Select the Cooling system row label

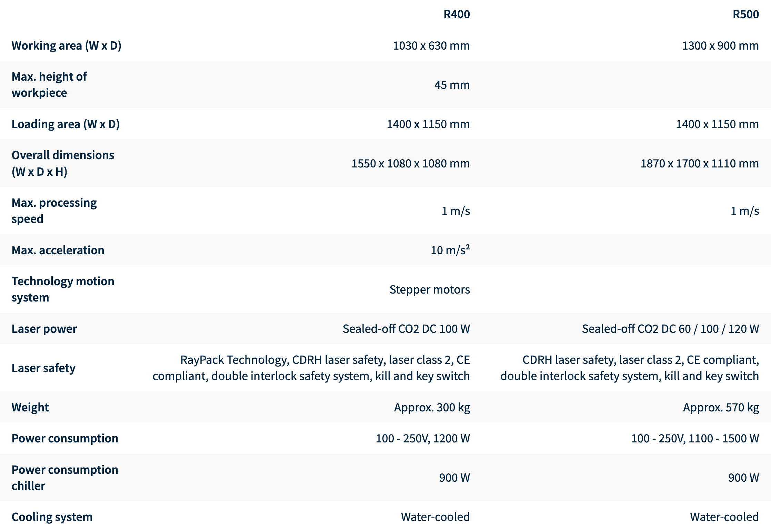(52, 517)
